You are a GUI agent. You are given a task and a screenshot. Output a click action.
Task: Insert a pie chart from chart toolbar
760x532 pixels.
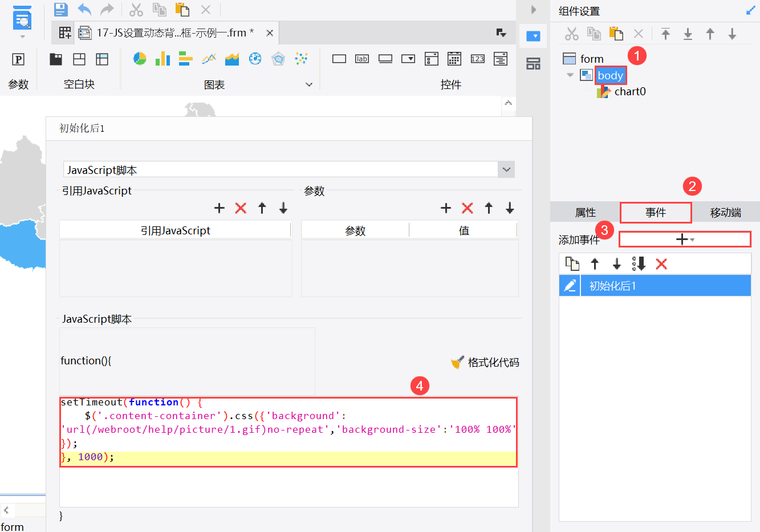(140, 58)
